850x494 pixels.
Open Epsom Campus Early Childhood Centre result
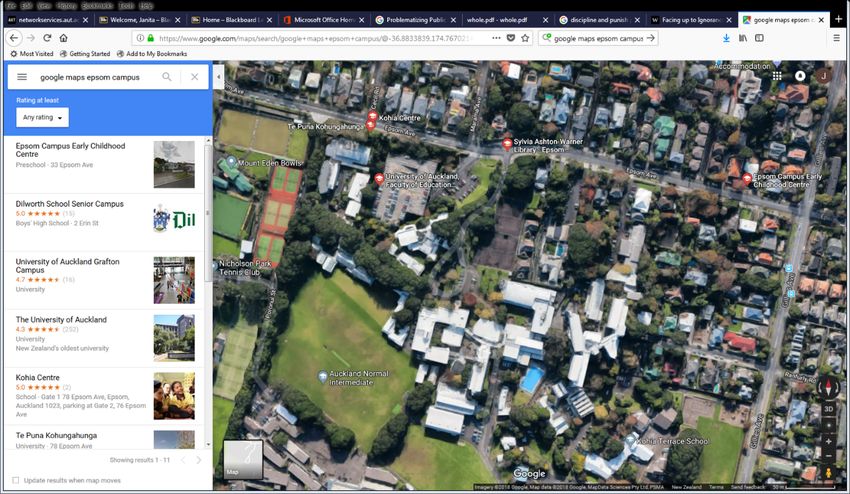(105, 164)
